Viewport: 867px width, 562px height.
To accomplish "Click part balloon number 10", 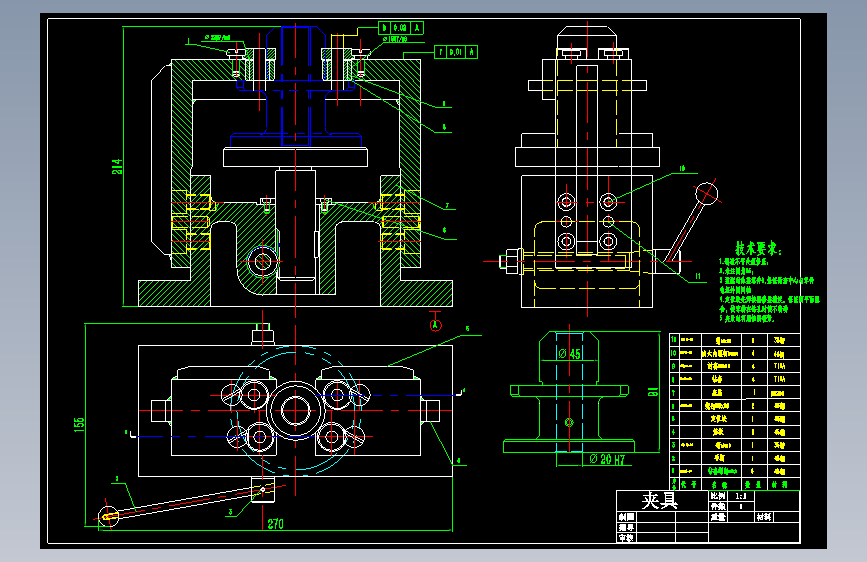I will (682, 169).
